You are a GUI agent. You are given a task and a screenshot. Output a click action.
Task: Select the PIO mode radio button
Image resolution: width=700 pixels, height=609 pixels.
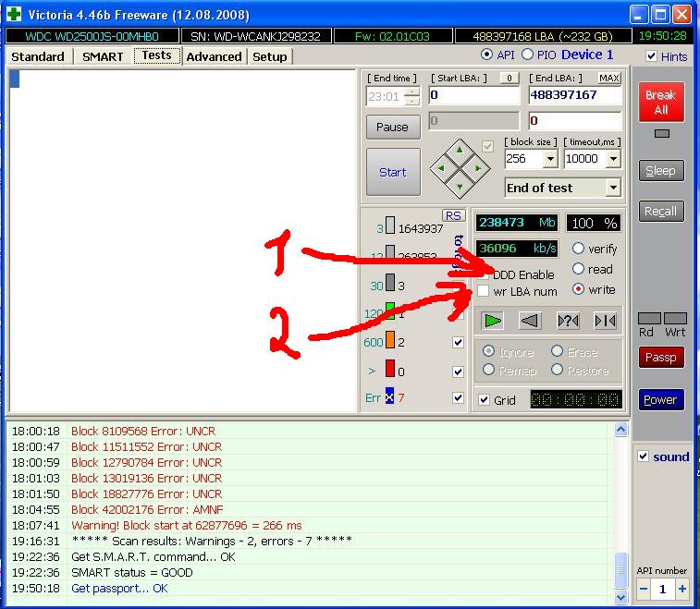528,55
